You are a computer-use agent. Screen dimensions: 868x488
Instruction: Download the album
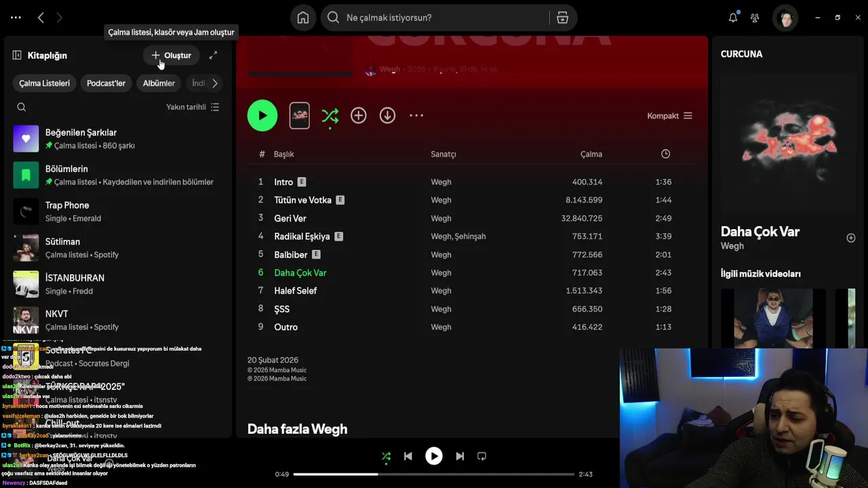[387, 116]
